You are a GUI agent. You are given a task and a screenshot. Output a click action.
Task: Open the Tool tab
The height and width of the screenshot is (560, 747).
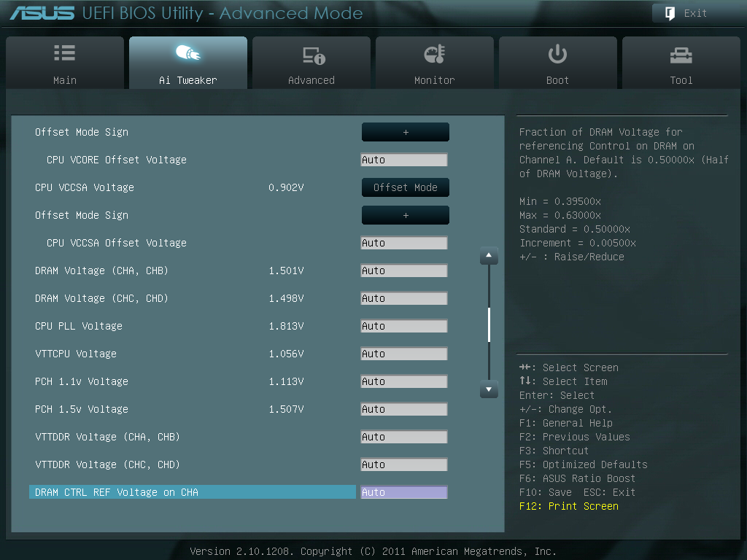(681, 63)
